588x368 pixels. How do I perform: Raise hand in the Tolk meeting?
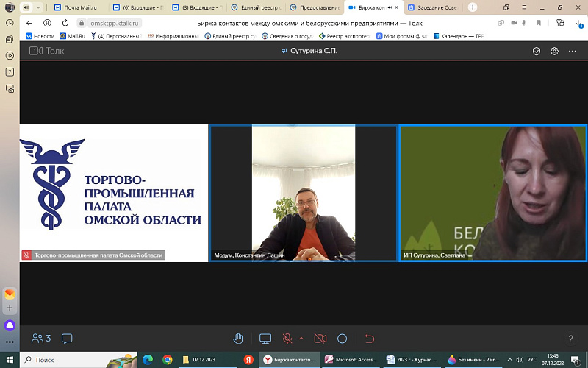click(238, 339)
